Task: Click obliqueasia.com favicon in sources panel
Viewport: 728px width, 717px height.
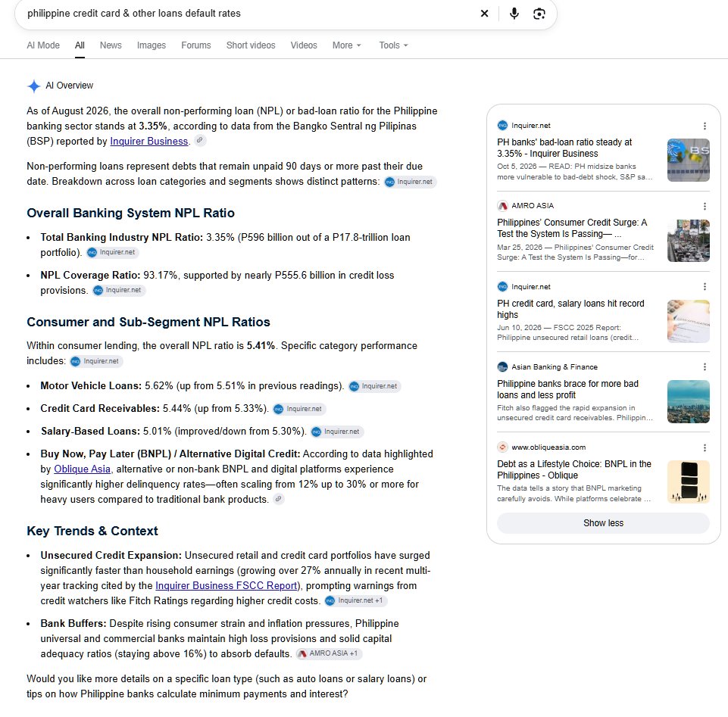Action: (502, 447)
